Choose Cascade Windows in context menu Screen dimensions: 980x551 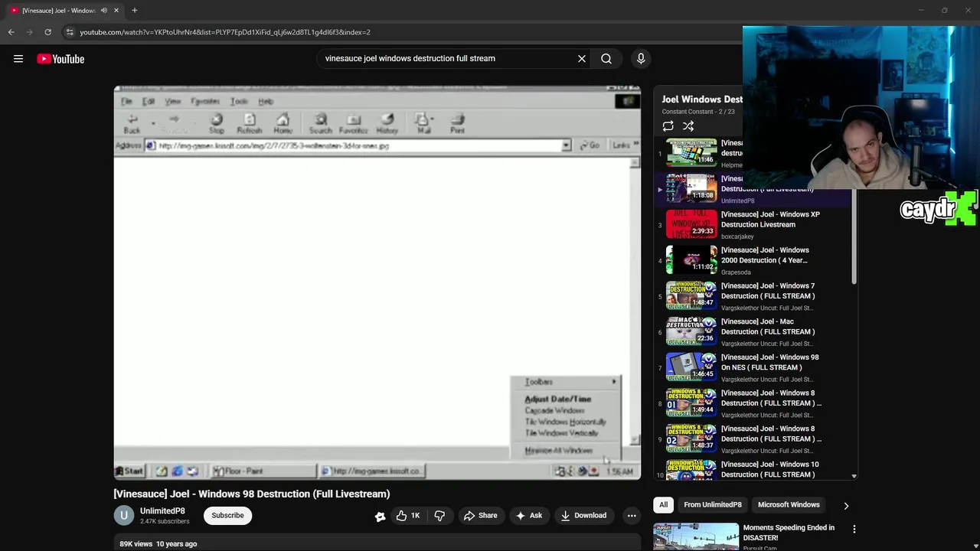coord(554,410)
